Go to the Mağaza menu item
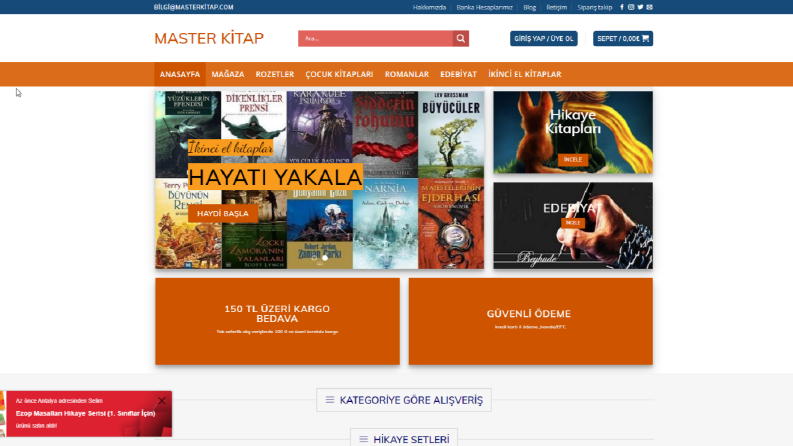This screenshot has width=793, height=446. [x=228, y=74]
